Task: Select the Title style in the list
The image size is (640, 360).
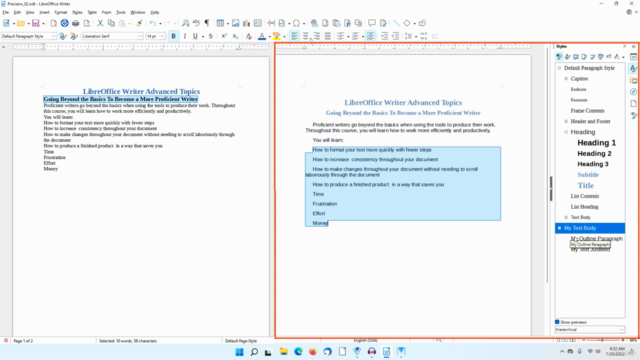Action: pos(585,186)
